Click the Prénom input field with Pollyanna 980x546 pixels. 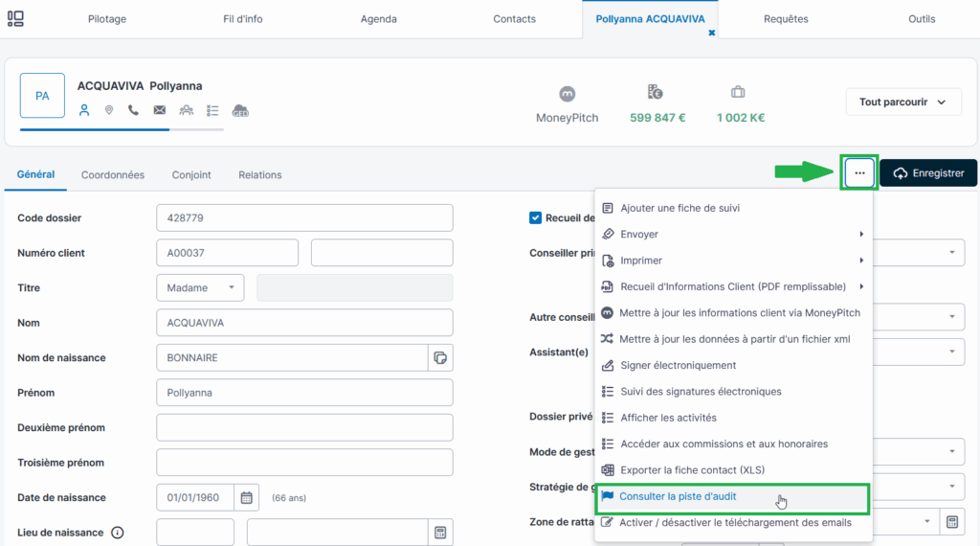[304, 393]
